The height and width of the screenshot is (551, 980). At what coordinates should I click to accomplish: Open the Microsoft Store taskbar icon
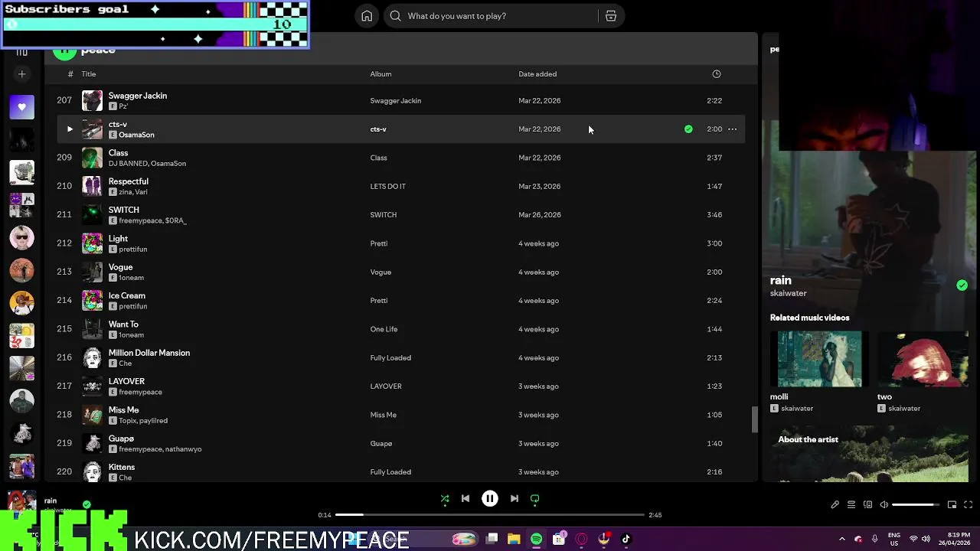coord(559,539)
